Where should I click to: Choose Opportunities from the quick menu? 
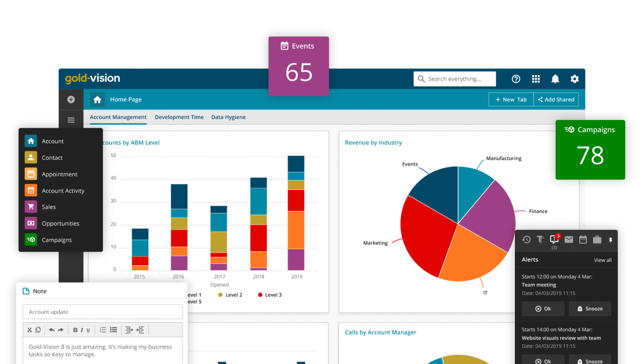(x=52, y=223)
